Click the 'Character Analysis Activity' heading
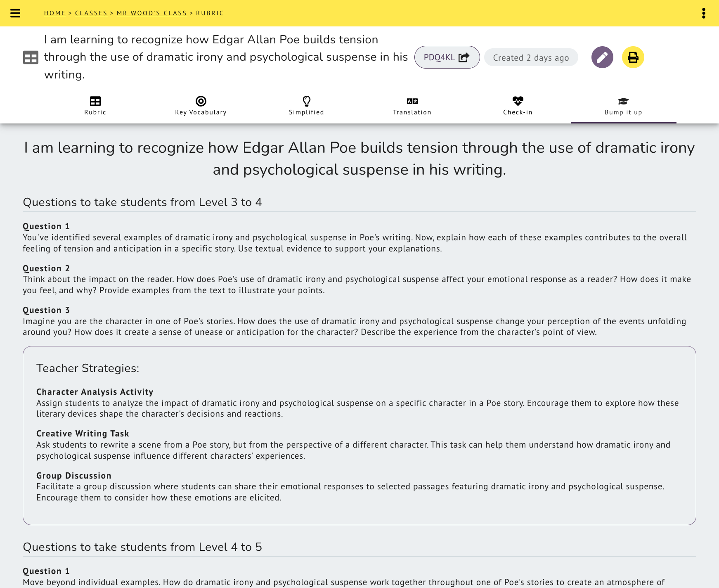Viewport: 719px width, 588px height. pos(95,392)
